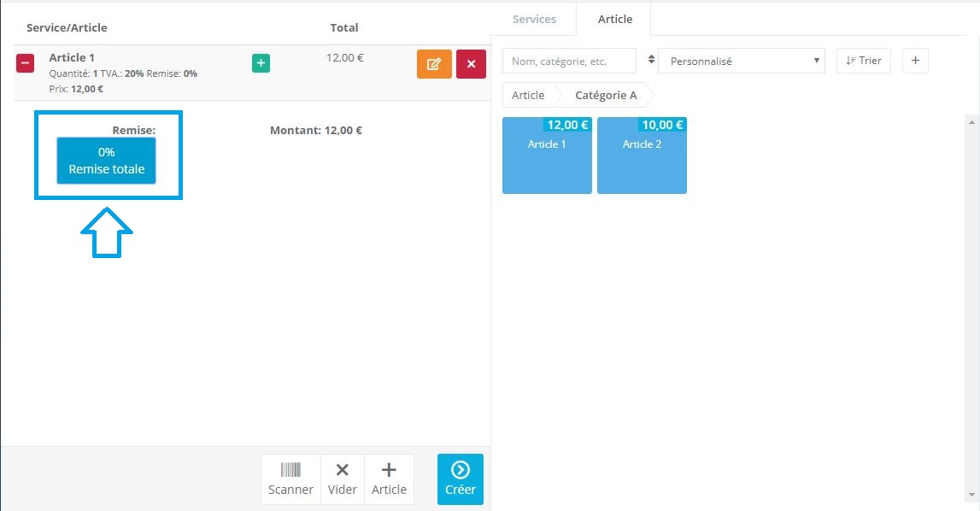Go to the Article breadcrumb
This screenshot has height=511, width=980.
click(x=528, y=95)
